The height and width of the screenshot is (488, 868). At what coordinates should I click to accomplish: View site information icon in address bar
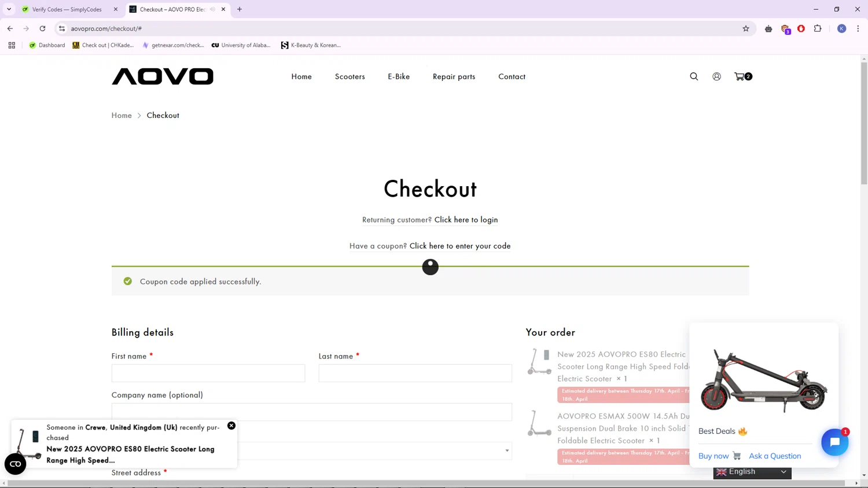tap(62, 28)
